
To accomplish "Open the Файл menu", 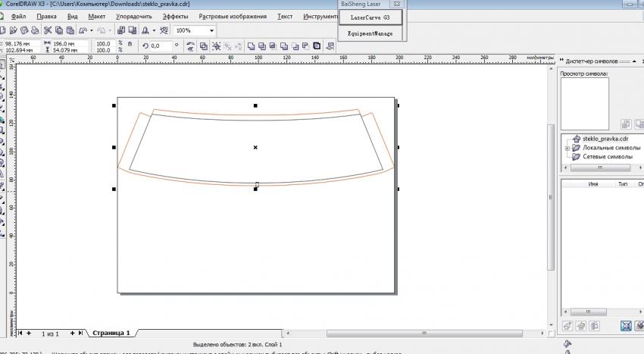I will point(18,16).
